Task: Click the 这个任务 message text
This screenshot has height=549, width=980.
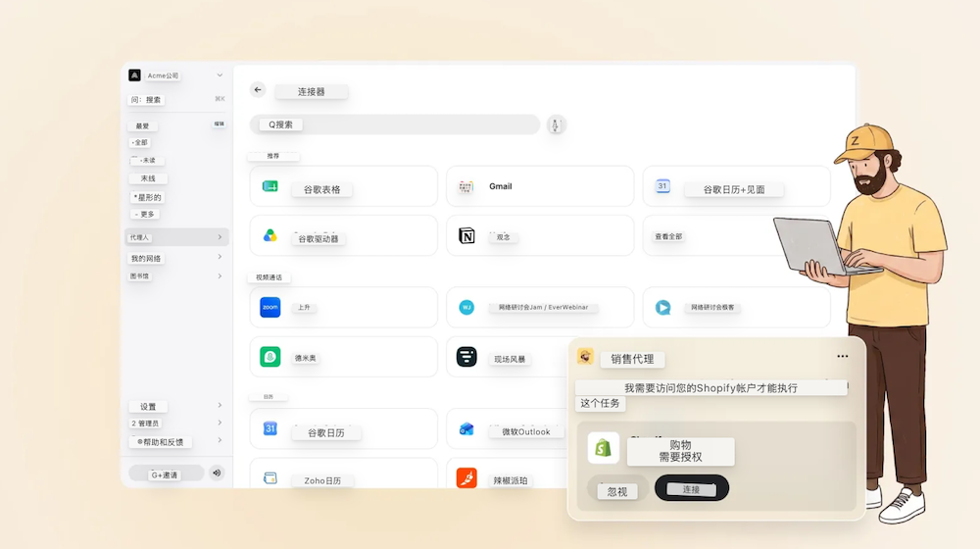Action: point(600,403)
